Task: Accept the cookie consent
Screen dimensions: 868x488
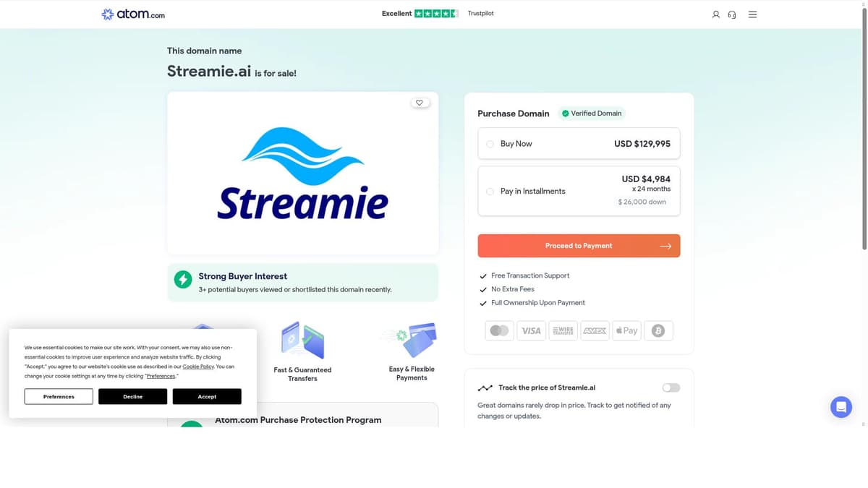Action: coord(207,396)
